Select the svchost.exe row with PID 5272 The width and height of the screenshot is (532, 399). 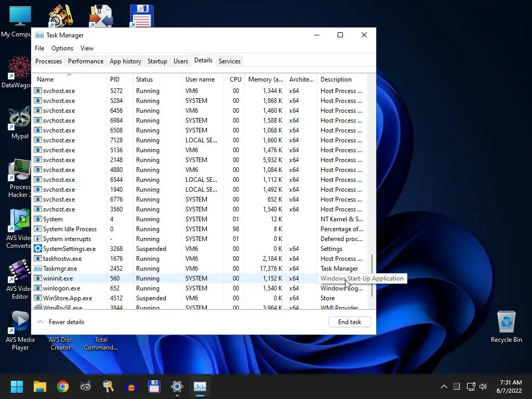click(x=200, y=90)
